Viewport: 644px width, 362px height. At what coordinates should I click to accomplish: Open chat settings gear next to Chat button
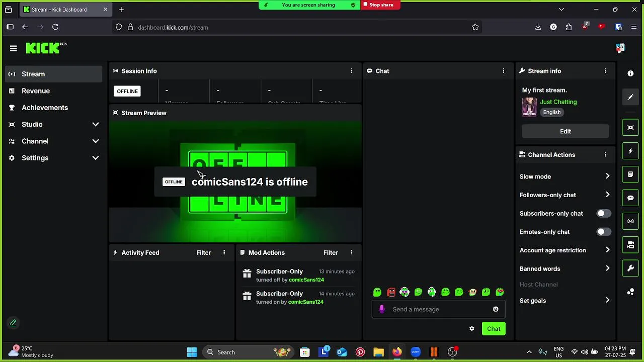pyautogui.click(x=472, y=329)
